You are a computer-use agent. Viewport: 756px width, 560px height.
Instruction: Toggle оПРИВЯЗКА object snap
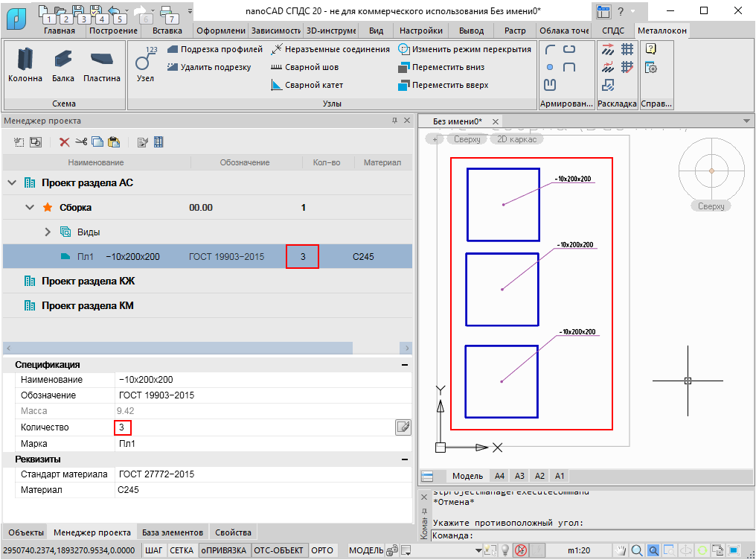224,550
